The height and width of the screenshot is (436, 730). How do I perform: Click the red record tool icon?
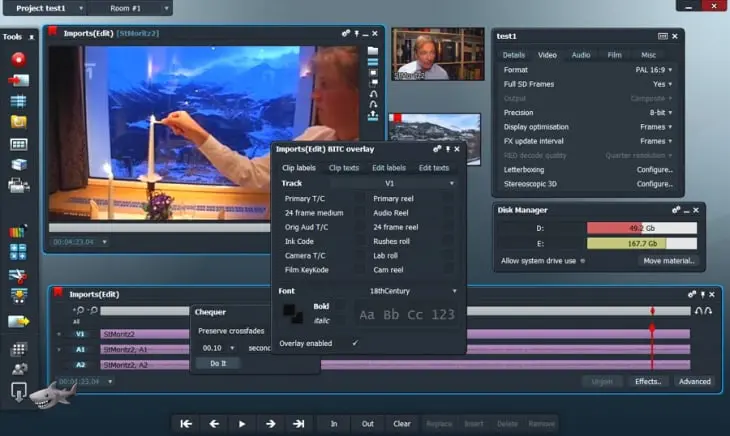[18, 58]
